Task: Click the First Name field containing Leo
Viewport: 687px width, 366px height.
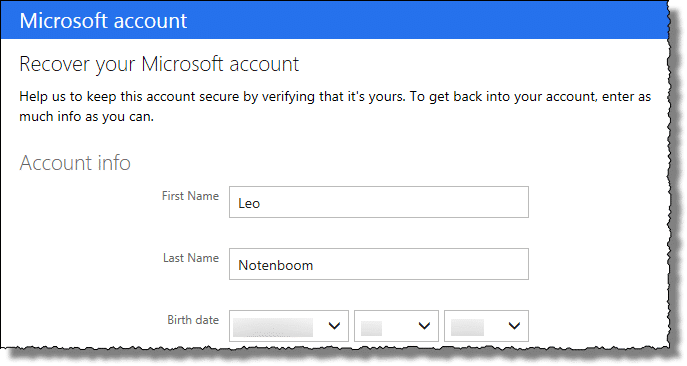Action: 379,202
